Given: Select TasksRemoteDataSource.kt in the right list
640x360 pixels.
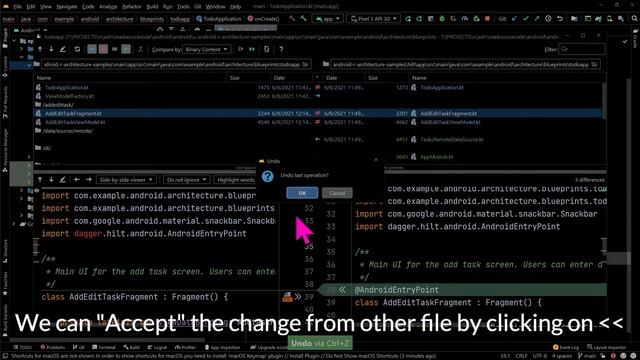Looking at the screenshot, I should pyautogui.click(x=451, y=140).
